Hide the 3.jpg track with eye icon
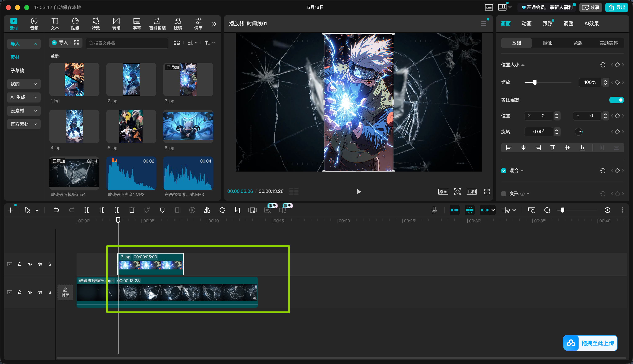The image size is (633, 364). click(x=30, y=264)
